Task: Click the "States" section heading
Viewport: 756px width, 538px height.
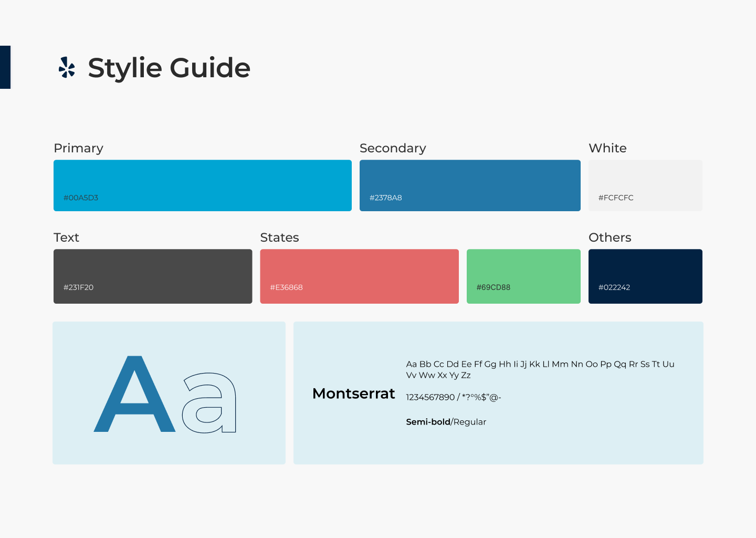Action: click(279, 237)
